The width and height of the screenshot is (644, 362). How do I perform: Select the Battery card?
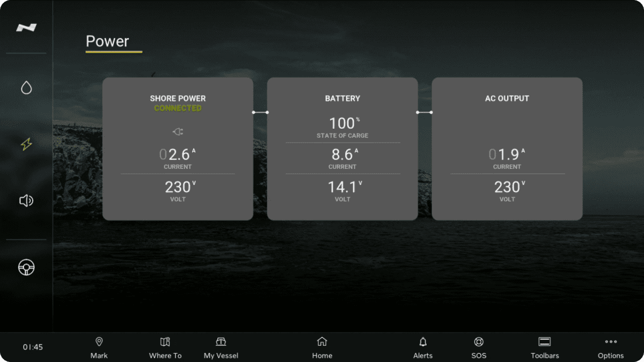(342, 149)
